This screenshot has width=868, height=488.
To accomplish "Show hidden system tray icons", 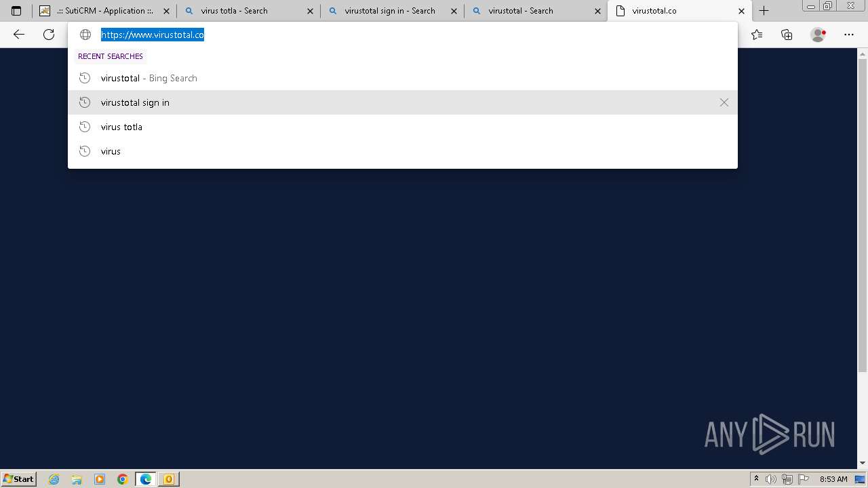I will pos(756,479).
